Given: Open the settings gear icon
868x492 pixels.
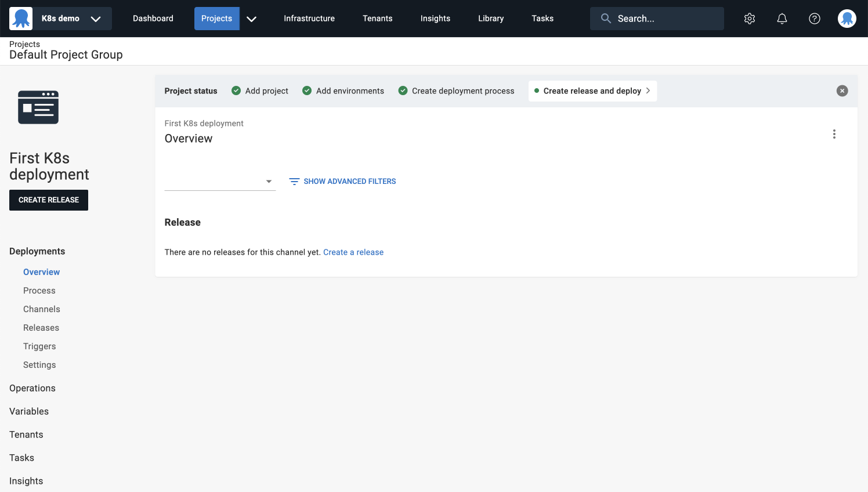Looking at the screenshot, I should [x=750, y=18].
